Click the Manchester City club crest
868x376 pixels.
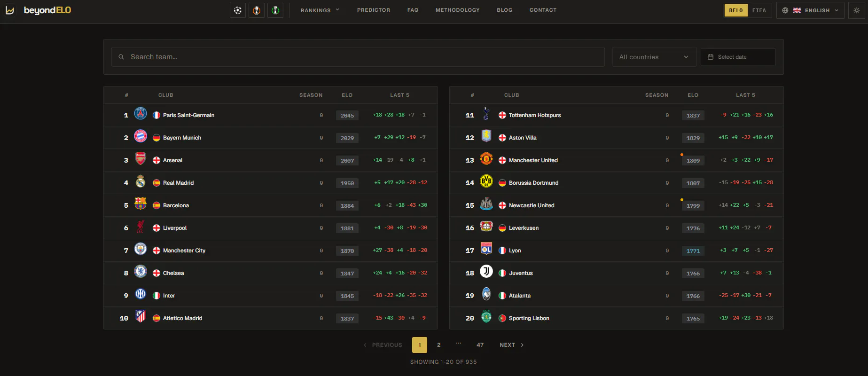141,249
